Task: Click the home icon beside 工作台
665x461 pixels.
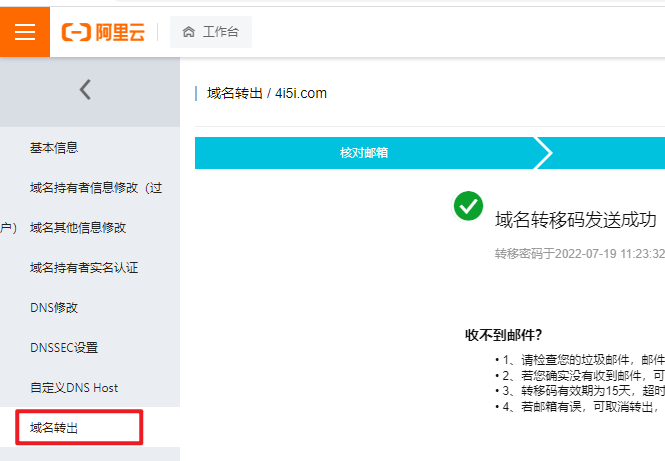Action: [189, 32]
